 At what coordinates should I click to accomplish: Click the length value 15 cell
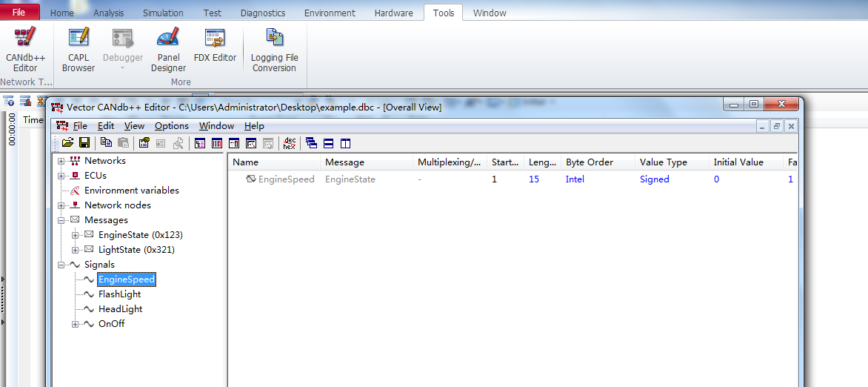point(534,179)
